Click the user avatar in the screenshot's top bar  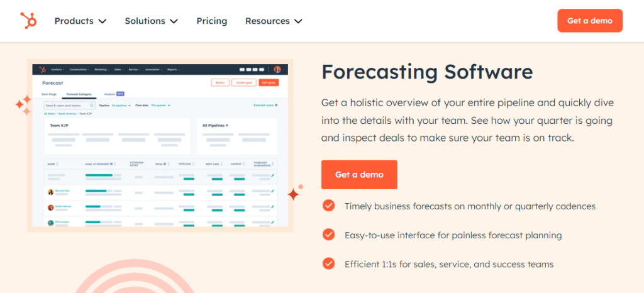(277, 69)
